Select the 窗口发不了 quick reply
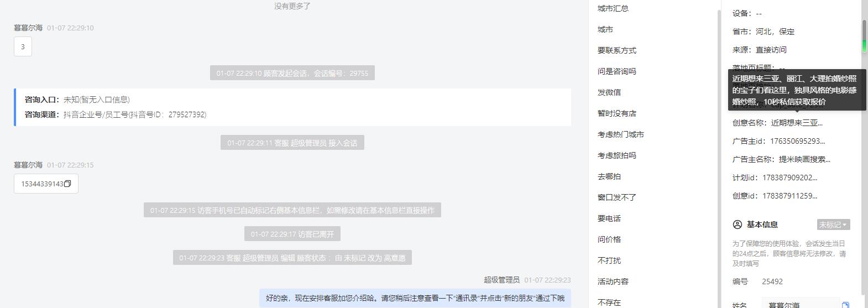 click(617, 197)
